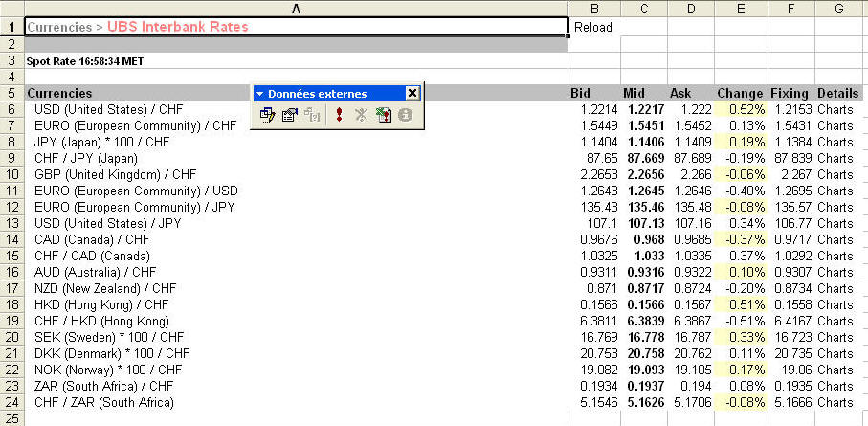Viewport: 868px width, 426px height.
Task: Open Données externes toolbar options arrow
Action: (x=259, y=94)
